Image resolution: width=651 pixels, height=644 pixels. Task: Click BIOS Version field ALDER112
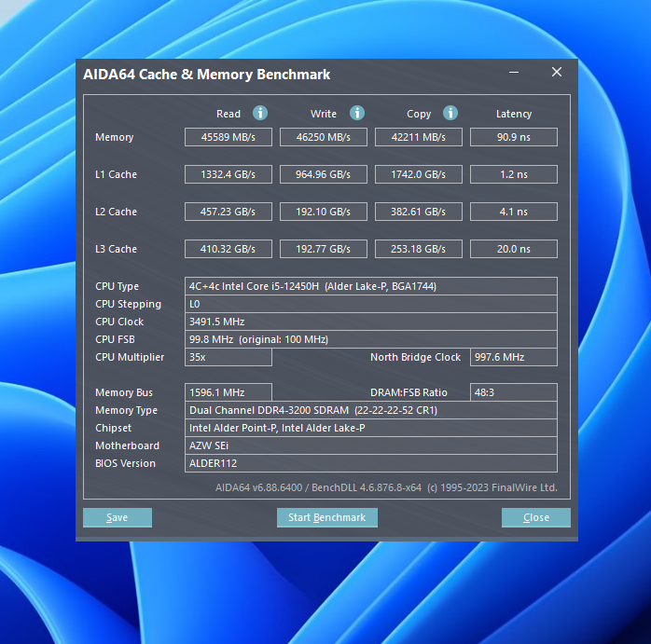pos(371,463)
